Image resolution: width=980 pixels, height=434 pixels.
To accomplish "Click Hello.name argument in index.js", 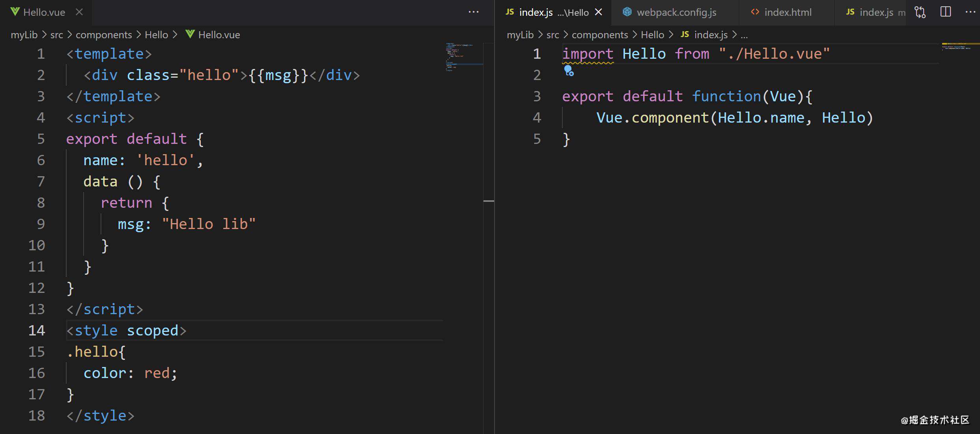I will (x=761, y=117).
